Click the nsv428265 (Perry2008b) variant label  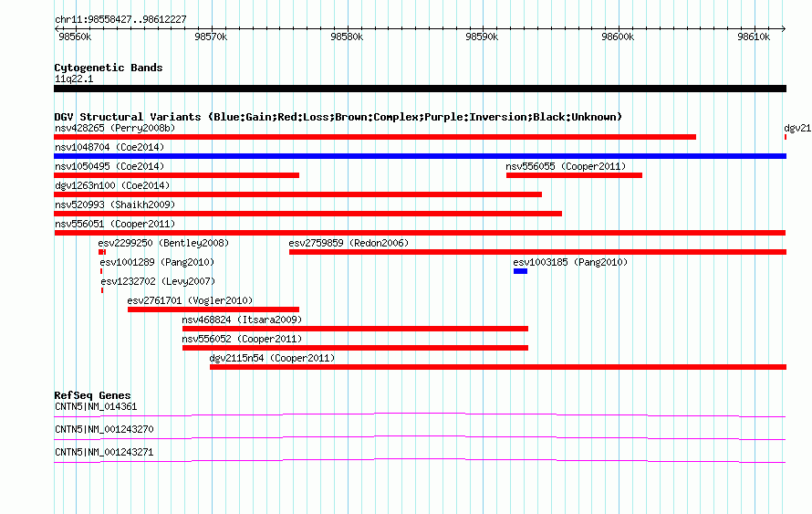click(115, 128)
